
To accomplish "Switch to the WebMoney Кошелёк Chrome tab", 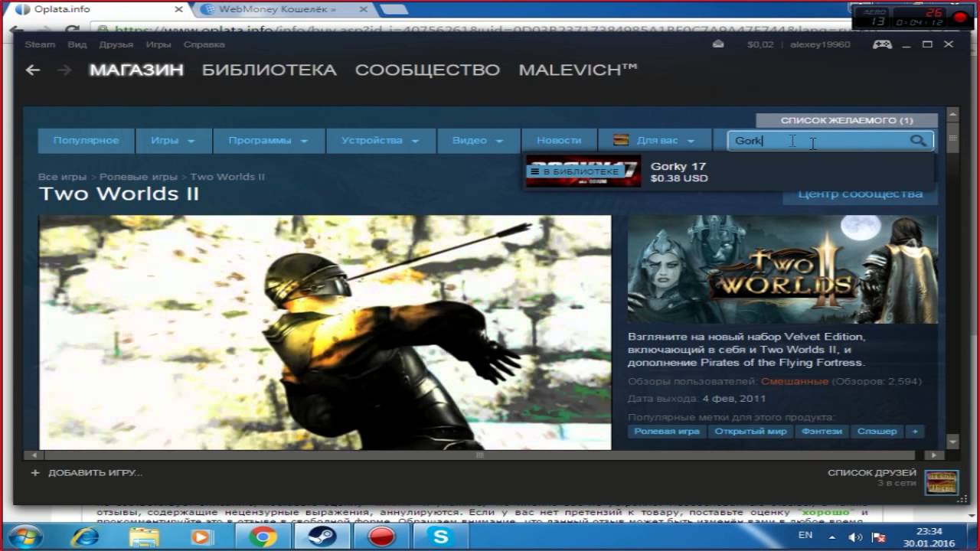I will 279,10.
